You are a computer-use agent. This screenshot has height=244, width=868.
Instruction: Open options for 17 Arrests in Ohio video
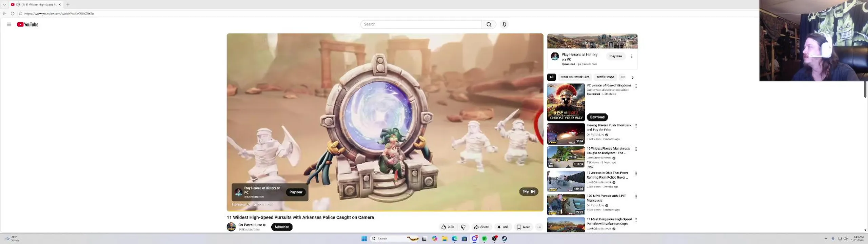click(636, 174)
